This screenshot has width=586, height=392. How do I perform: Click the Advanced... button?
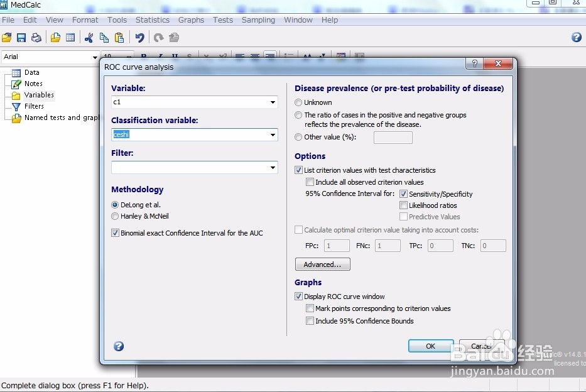(x=323, y=264)
